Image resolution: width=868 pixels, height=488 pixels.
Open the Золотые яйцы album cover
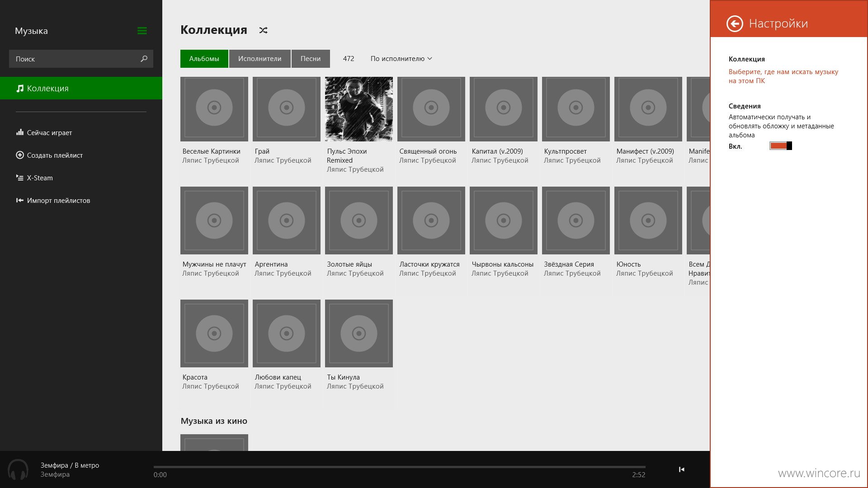pyautogui.click(x=359, y=221)
